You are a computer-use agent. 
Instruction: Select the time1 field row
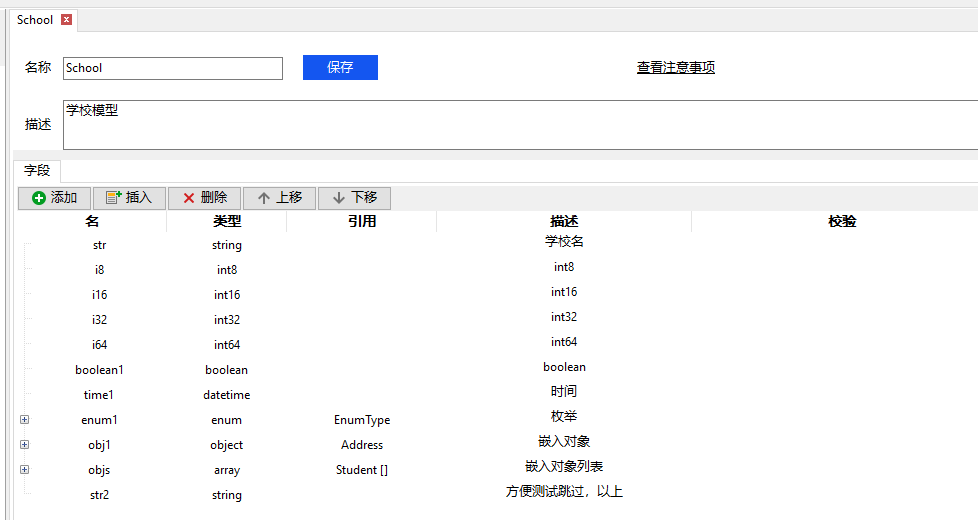click(99, 395)
